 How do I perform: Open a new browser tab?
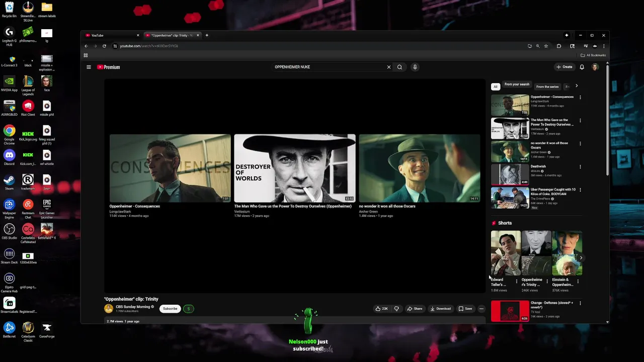[x=207, y=35]
